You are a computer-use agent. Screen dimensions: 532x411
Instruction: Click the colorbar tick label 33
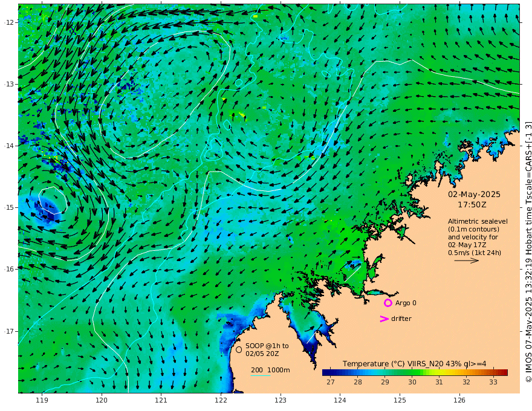coord(493,382)
